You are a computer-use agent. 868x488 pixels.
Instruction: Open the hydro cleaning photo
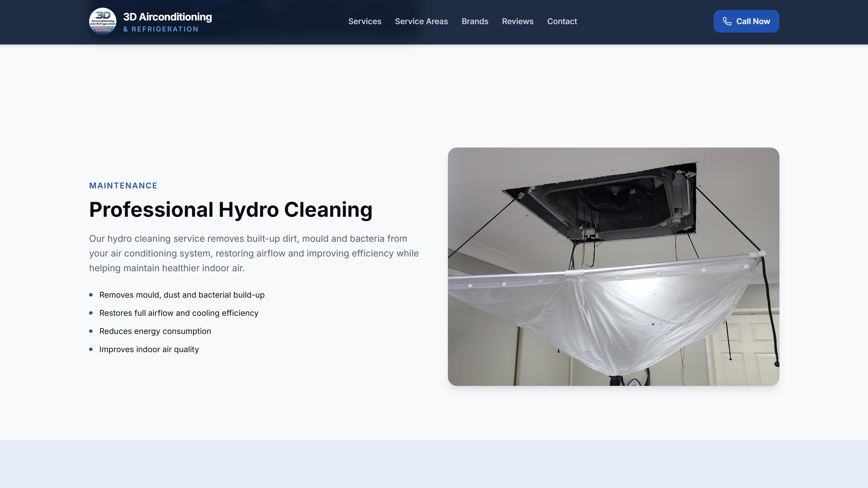click(x=613, y=266)
